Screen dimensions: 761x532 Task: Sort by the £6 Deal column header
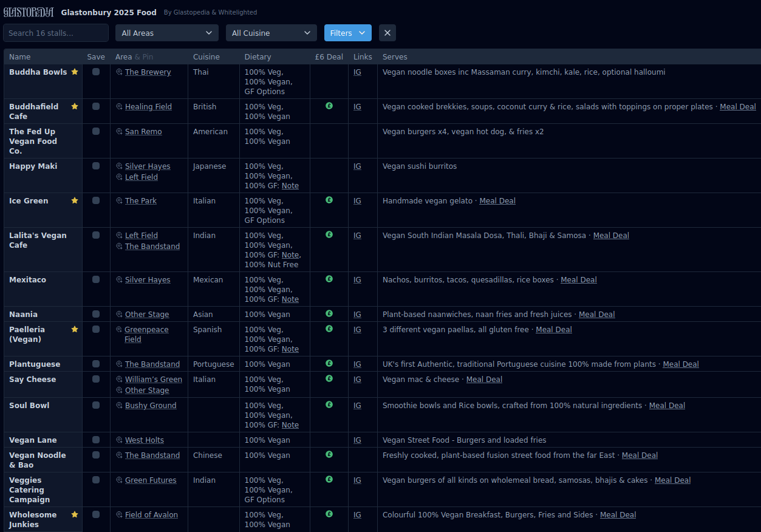pyautogui.click(x=329, y=57)
